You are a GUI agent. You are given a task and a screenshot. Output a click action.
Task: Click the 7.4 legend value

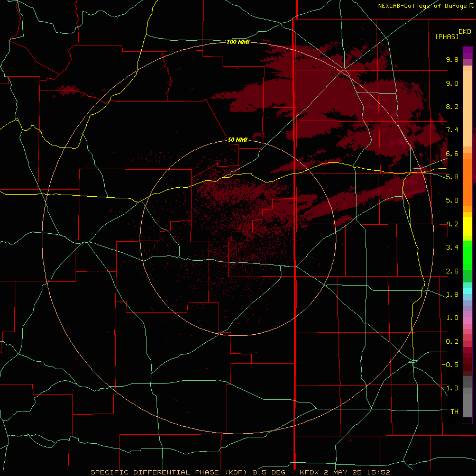click(x=452, y=130)
